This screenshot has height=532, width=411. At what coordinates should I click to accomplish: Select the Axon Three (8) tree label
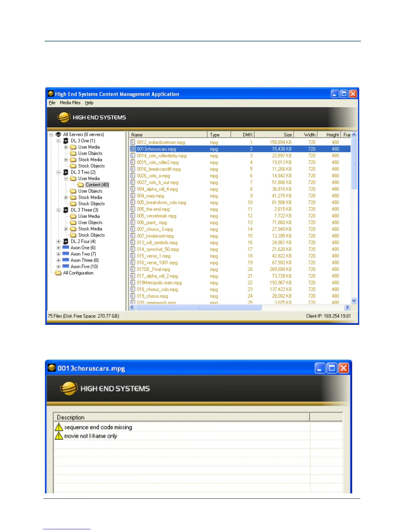[x=85, y=260]
